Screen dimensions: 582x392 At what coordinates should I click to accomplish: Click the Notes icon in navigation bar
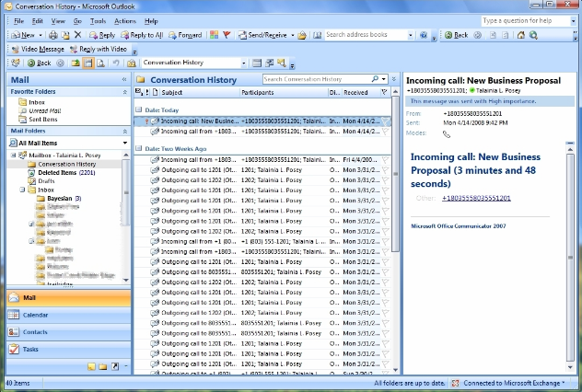[91, 367]
